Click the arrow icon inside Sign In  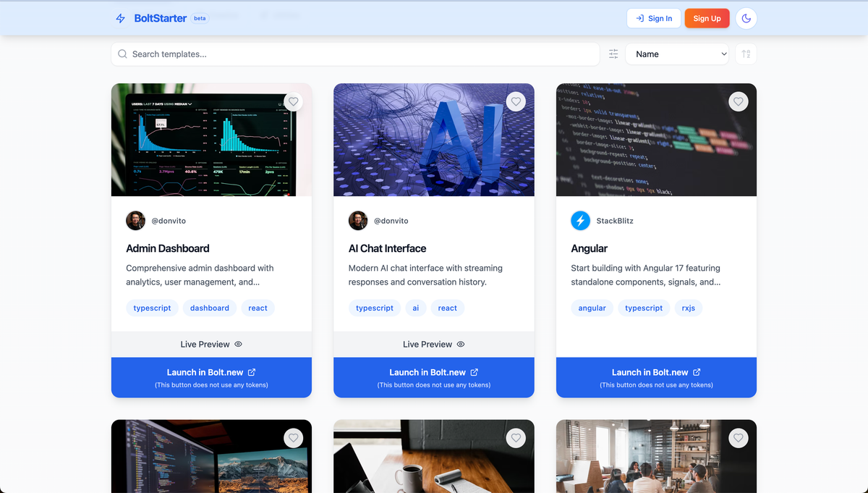[x=639, y=18]
